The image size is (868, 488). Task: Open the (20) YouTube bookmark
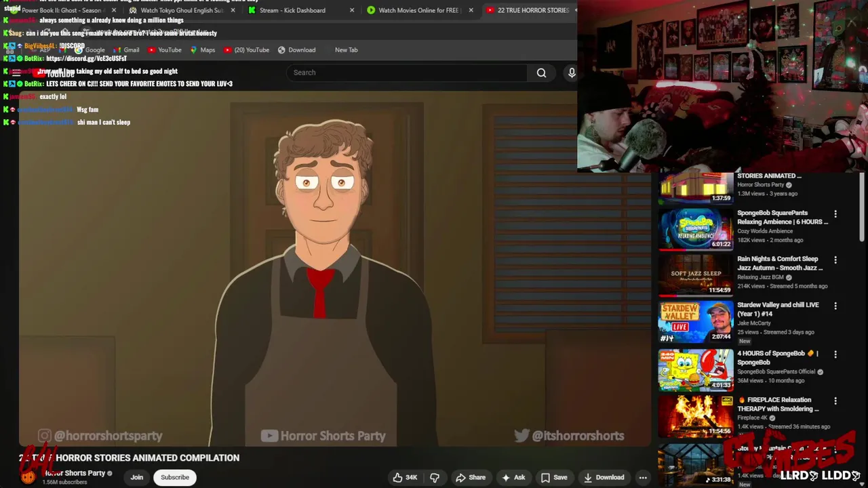tap(246, 49)
